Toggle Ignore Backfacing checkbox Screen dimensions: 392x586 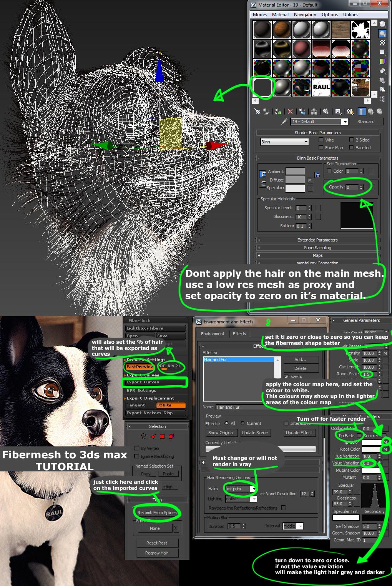pos(137,456)
